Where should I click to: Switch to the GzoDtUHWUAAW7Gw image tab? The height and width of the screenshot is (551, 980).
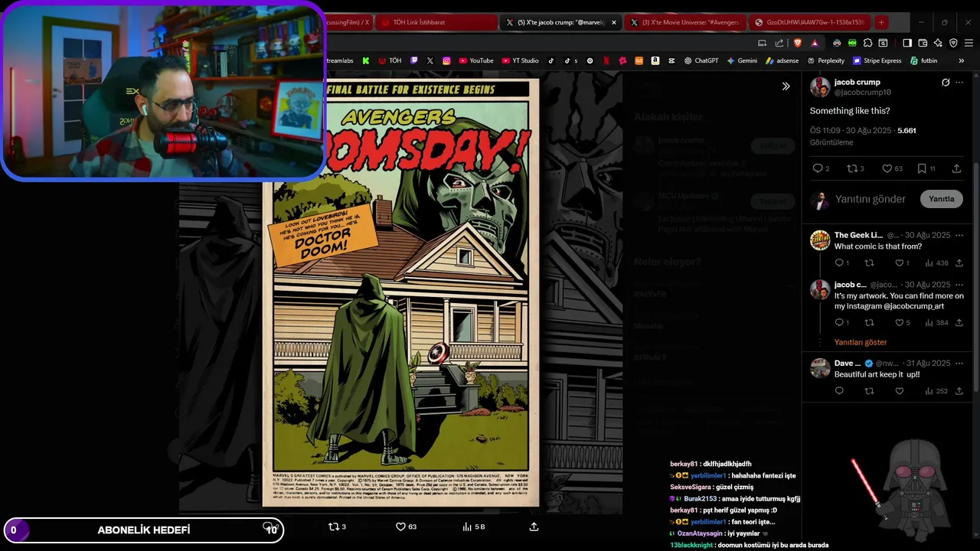tap(808, 22)
